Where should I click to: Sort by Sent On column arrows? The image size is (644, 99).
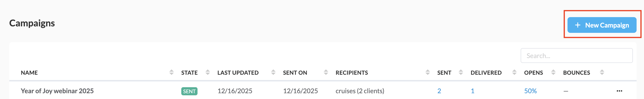pos(326,72)
